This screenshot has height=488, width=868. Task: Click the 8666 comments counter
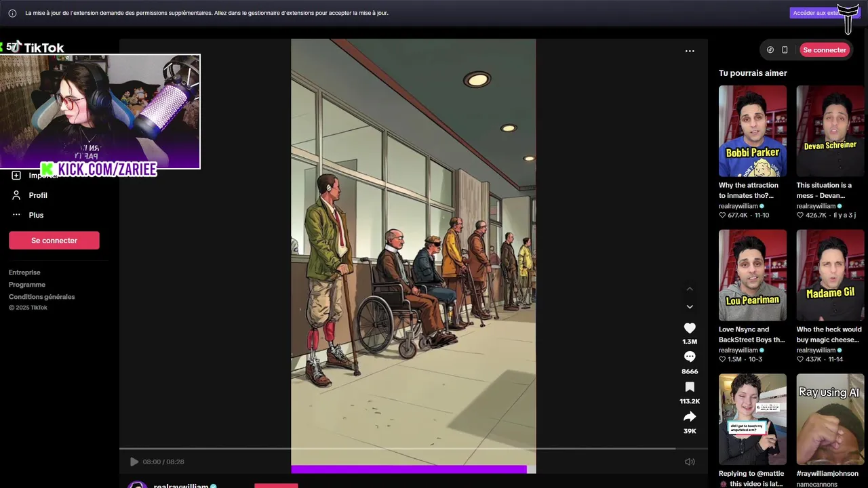tap(690, 371)
